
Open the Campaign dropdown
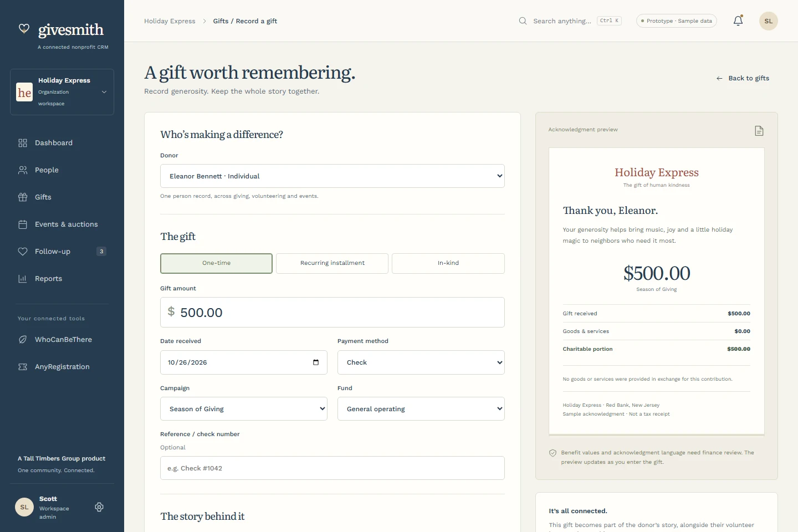(244, 409)
